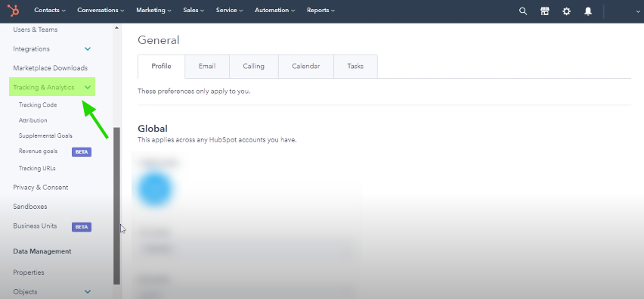Open Users & Teams settings
644x299 pixels.
click(36, 30)
